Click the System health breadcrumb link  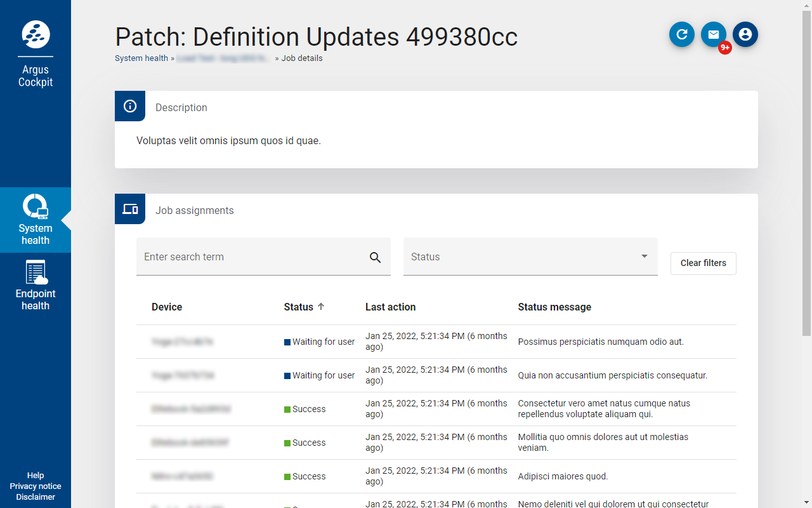[x=141, y=58]
